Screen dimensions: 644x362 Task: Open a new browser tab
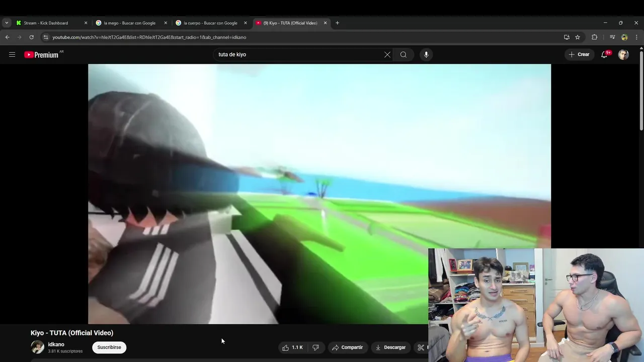pyautogui.click(x=337, y=23)
